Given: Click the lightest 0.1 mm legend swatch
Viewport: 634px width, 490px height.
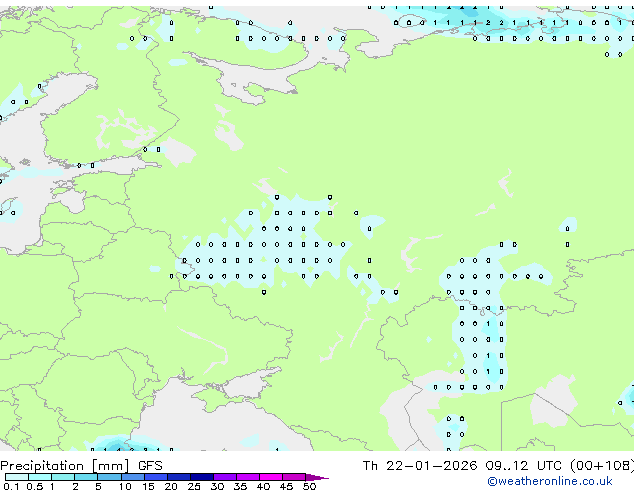Looking at the screenshot, I should [x=17, y=477].
